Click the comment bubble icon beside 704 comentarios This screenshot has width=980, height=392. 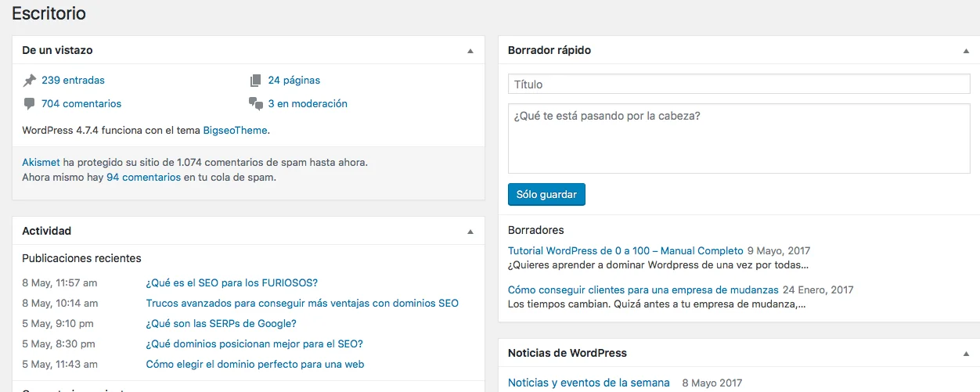pos(30,103)
